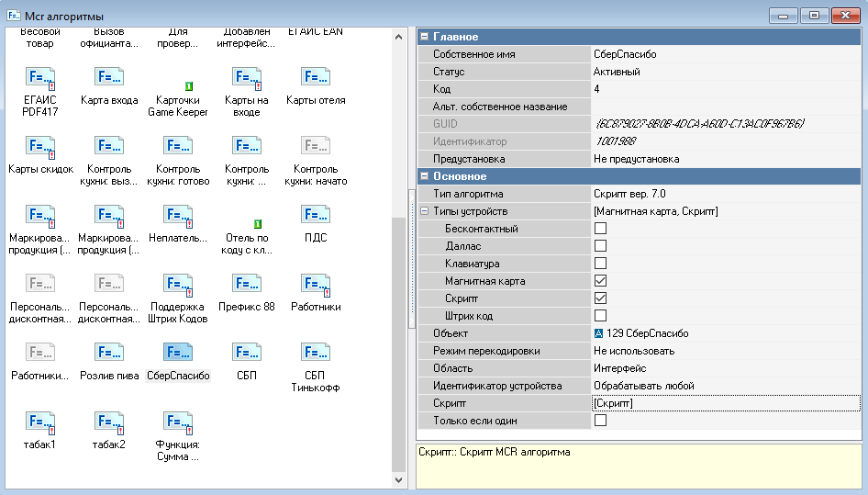The height and width of the screenshot is (495, 868).
Task: Toggle the Только если один checkbox
Action: point(600,421)
